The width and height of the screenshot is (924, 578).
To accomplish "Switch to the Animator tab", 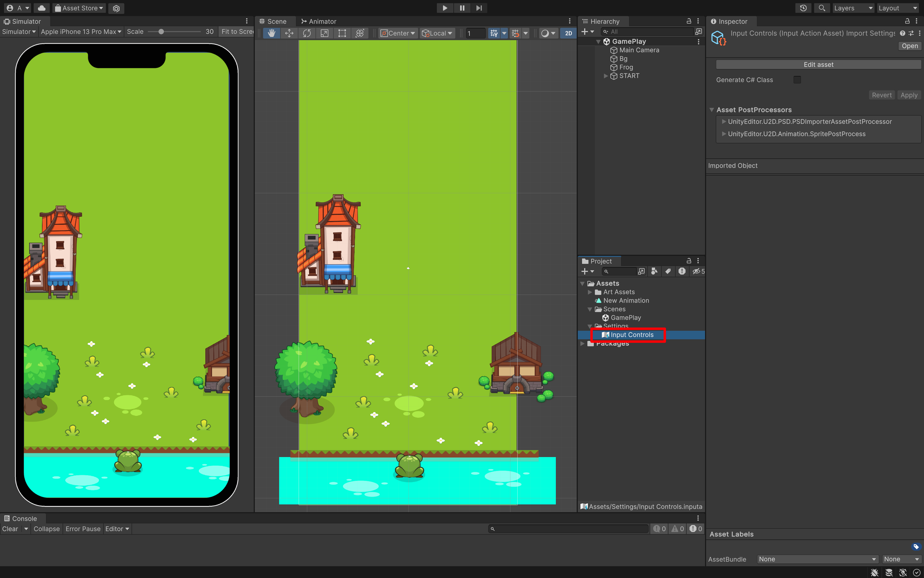I will [x=319, y=21].
